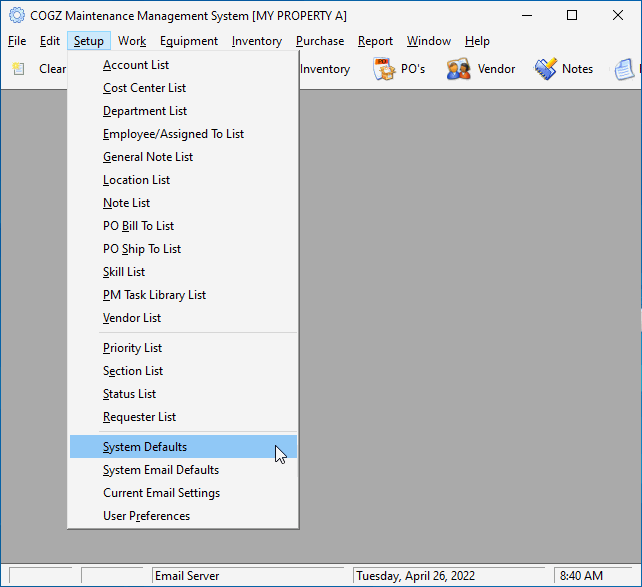Open User Preferences entry
642x587 pixels.
point(183,516)
